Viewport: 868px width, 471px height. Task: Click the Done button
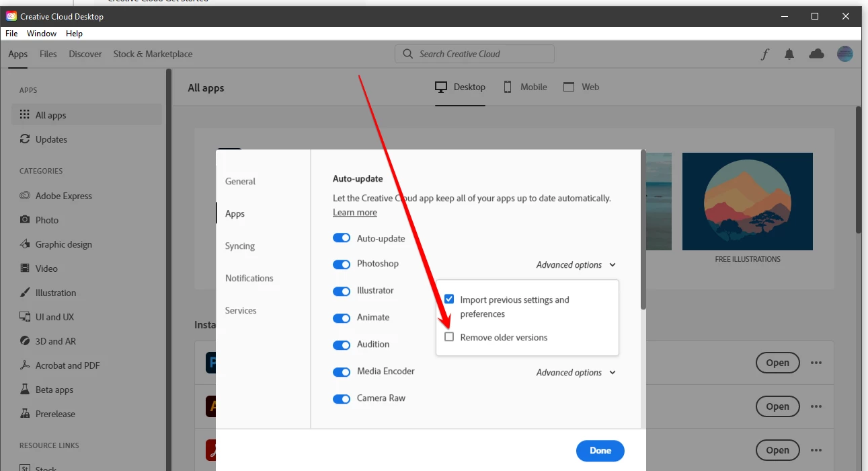coord(600,451)
